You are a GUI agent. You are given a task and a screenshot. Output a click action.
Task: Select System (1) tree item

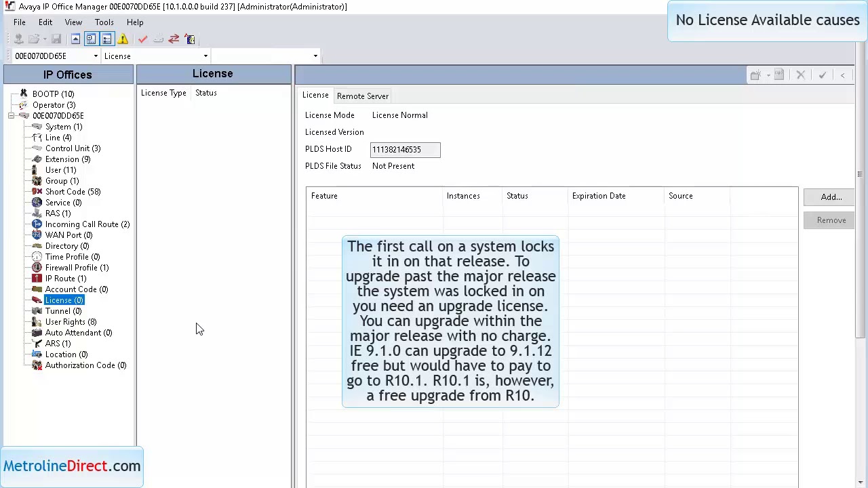point(64,127)
